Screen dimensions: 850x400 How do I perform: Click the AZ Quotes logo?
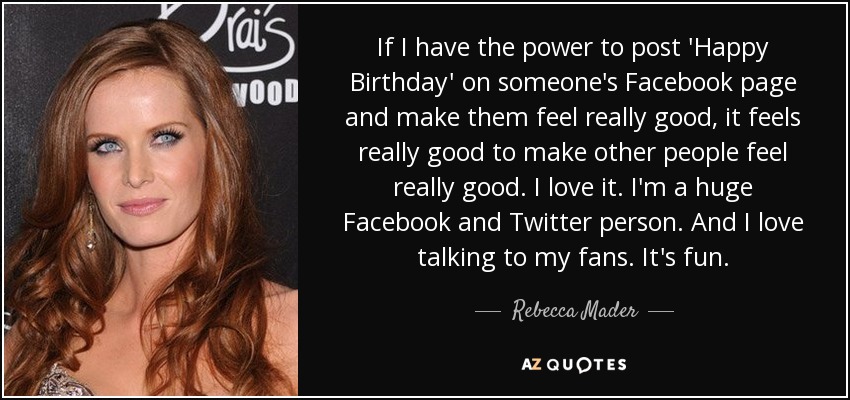pyautogui.click(x=574, y=364)
